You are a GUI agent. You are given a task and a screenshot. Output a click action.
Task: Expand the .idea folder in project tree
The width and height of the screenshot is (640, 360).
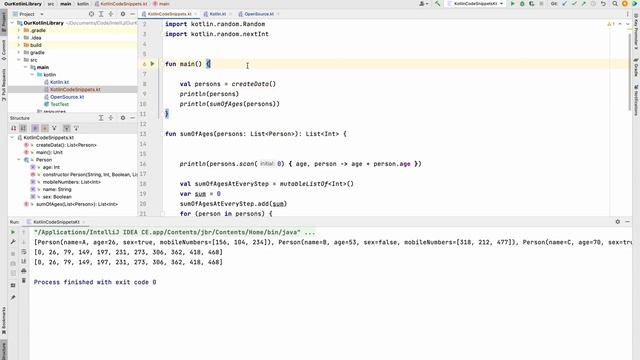point(19,38)
